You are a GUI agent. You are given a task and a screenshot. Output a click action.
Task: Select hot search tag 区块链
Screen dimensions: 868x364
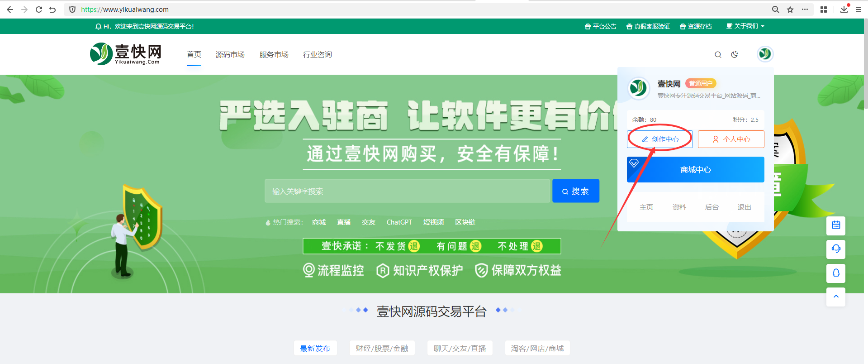[x=465, y=222]
